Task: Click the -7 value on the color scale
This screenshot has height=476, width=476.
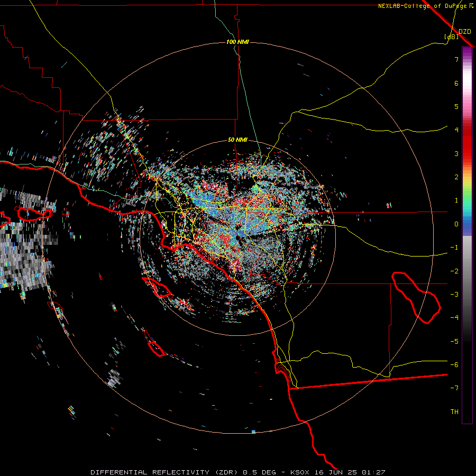Action: coord(454,388)
